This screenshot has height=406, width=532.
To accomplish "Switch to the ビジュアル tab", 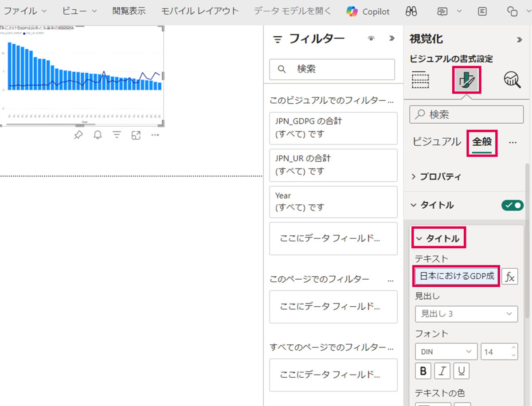I will click(437, 142).
